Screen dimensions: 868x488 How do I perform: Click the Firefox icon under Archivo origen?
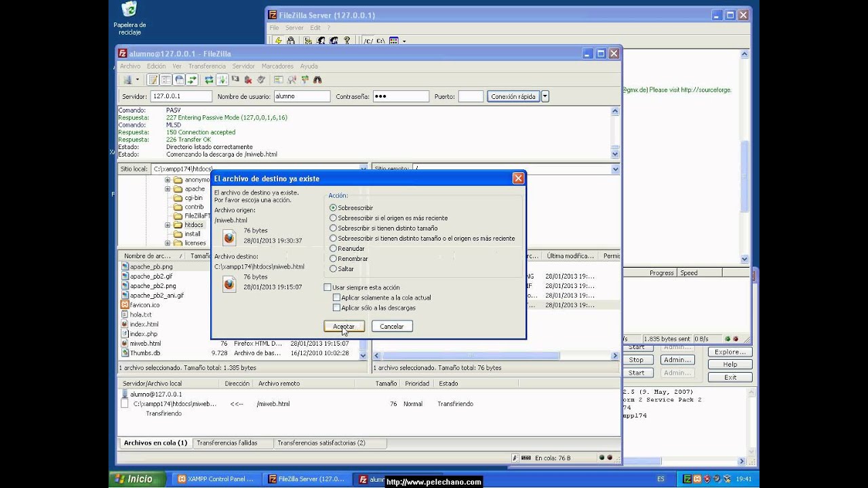(x=229, y=237)
